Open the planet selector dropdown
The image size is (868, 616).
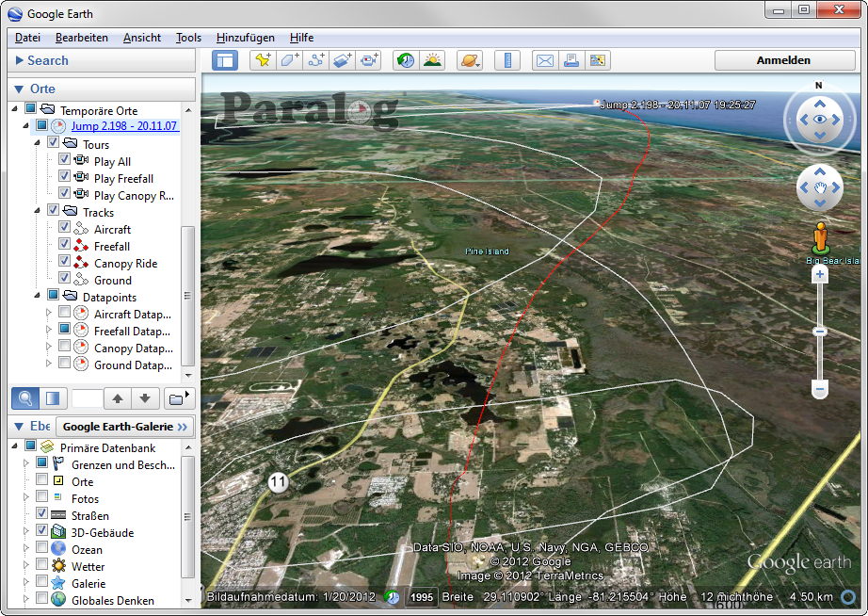[x=469, y=60]
